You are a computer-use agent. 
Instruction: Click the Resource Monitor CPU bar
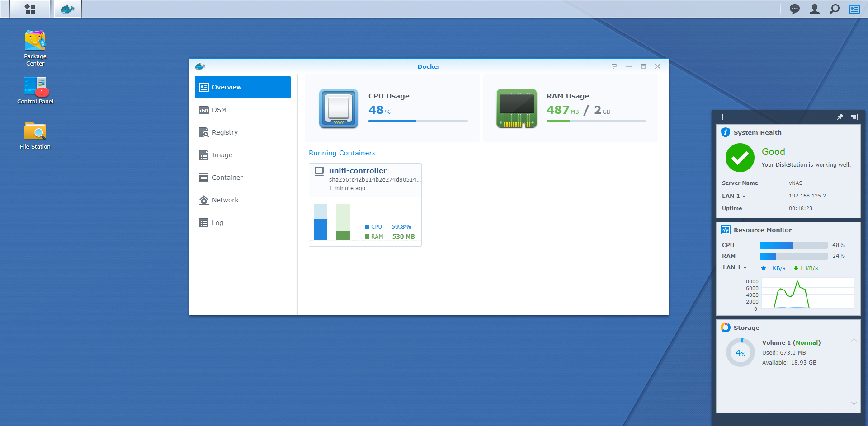click(x=793, y=245)
